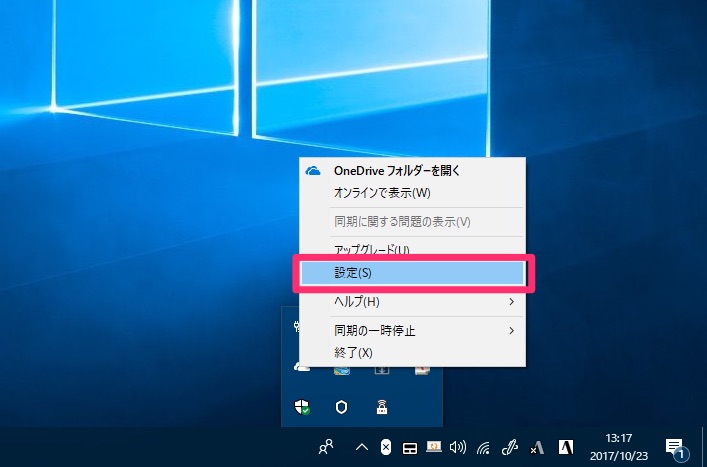The height and width of the screenshot is (467, 707).
Task: Choose 終了(X) to quit OneDrive
Action: point(413,353)
